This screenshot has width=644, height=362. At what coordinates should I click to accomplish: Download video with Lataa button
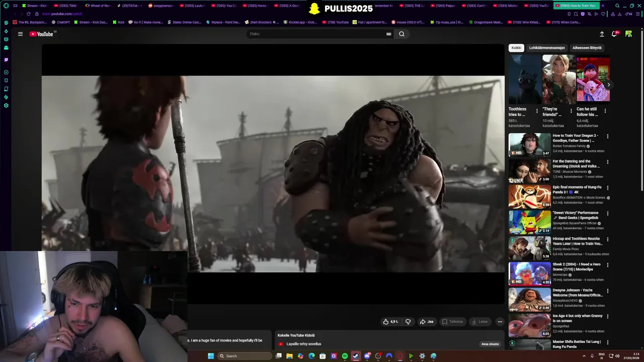[x=479, y=322]
